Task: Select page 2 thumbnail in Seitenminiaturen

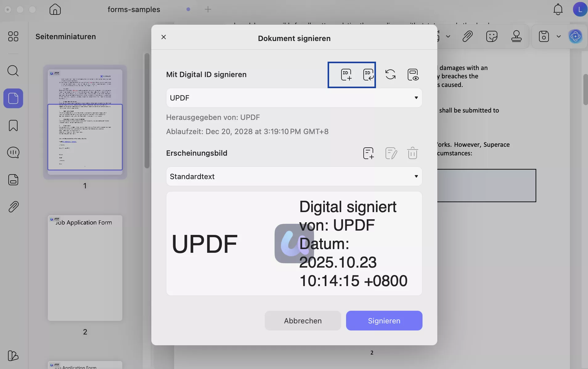Action: (85, 268)
